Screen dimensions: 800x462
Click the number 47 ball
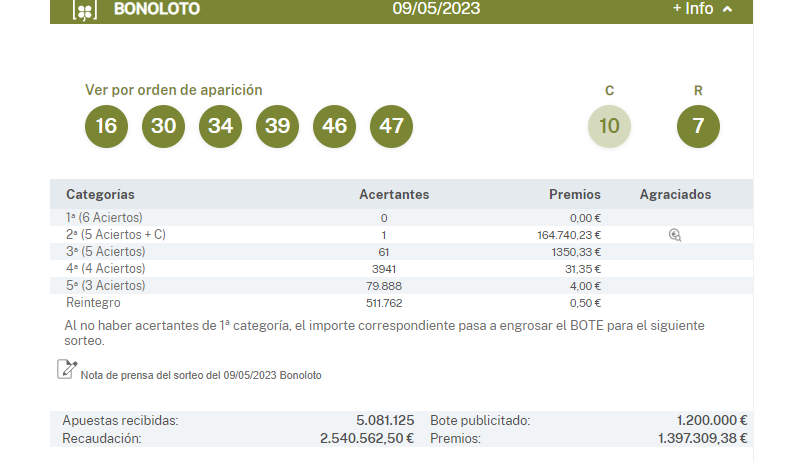391,126
